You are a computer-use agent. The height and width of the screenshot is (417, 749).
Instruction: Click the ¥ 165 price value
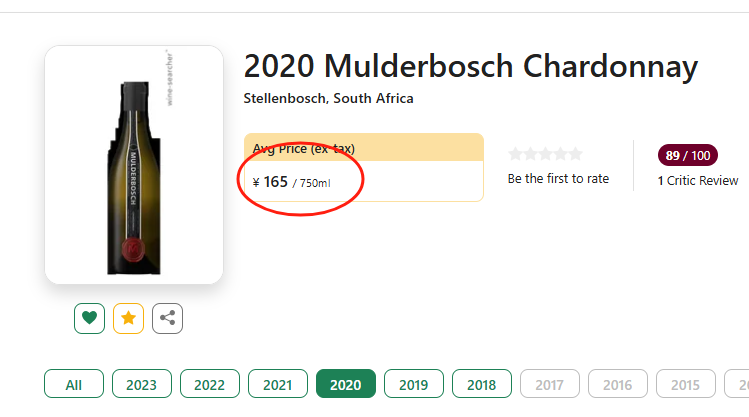pyautogui.click(x=271, y=182)
